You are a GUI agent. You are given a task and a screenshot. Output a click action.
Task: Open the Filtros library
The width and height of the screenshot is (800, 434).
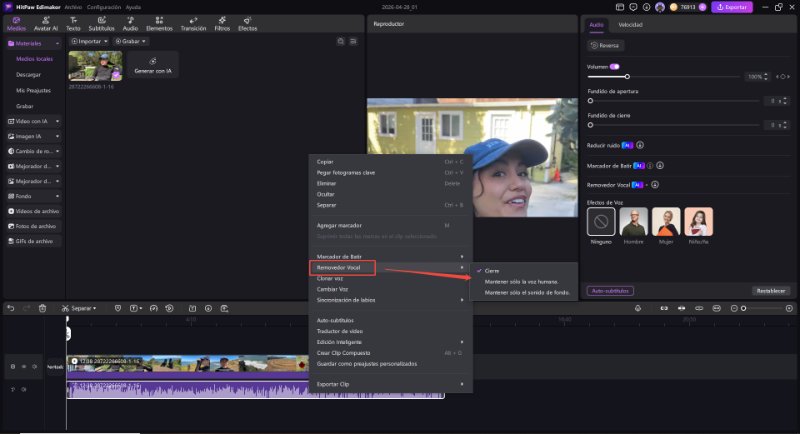coord(222,23)
